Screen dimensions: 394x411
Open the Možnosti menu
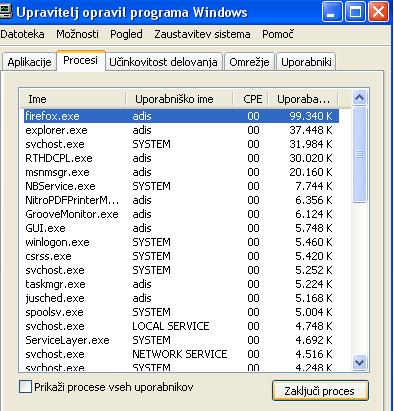[77, 34]
